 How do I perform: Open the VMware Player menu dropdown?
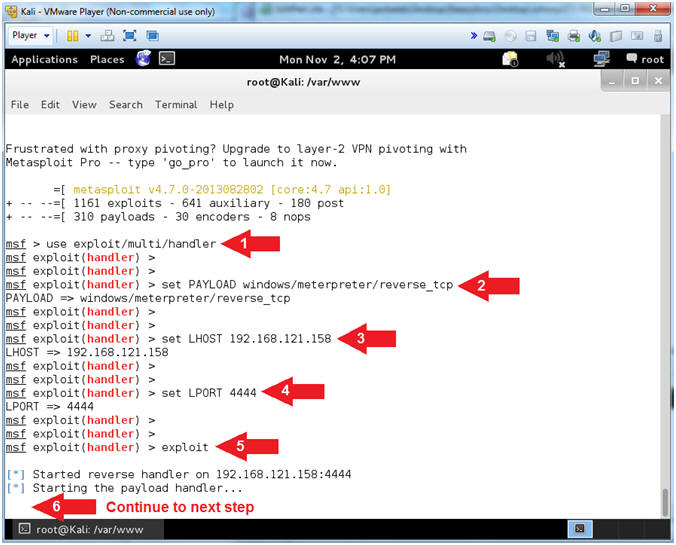[30, 35]
